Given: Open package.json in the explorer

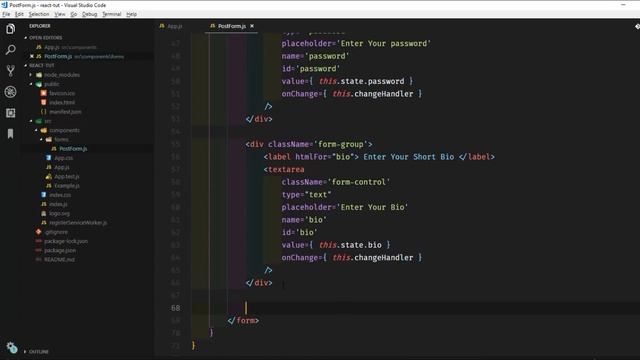Looking at the screenshot, I should pos(60,250).
